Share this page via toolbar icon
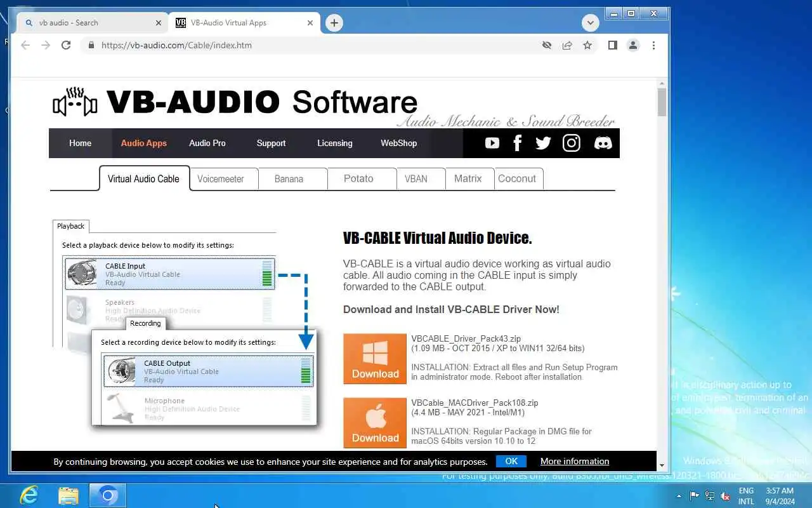Image resolution: width=812 pixels, height=508 pixels. pos(567,45)
